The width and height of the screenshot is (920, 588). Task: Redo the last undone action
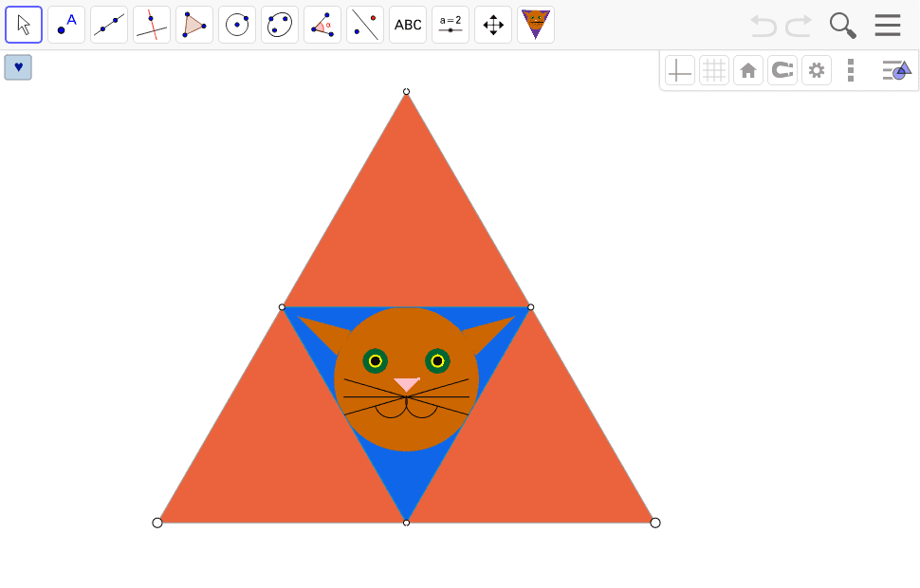[799, 26]
